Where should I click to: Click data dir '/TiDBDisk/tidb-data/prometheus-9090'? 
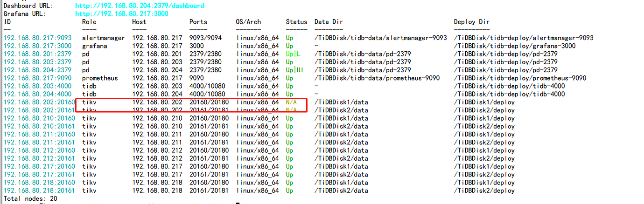377,78
